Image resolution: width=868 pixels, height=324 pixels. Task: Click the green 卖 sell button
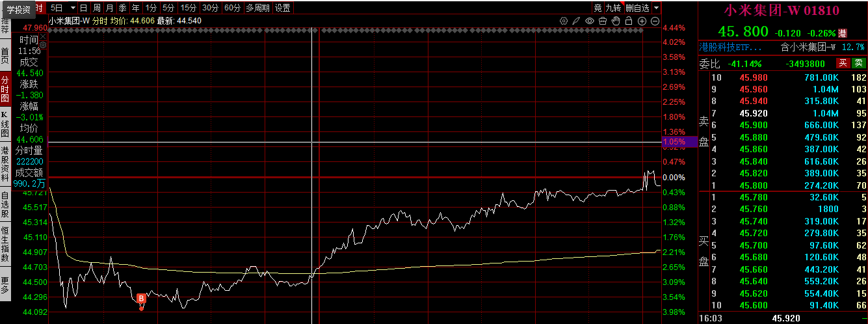859,63
